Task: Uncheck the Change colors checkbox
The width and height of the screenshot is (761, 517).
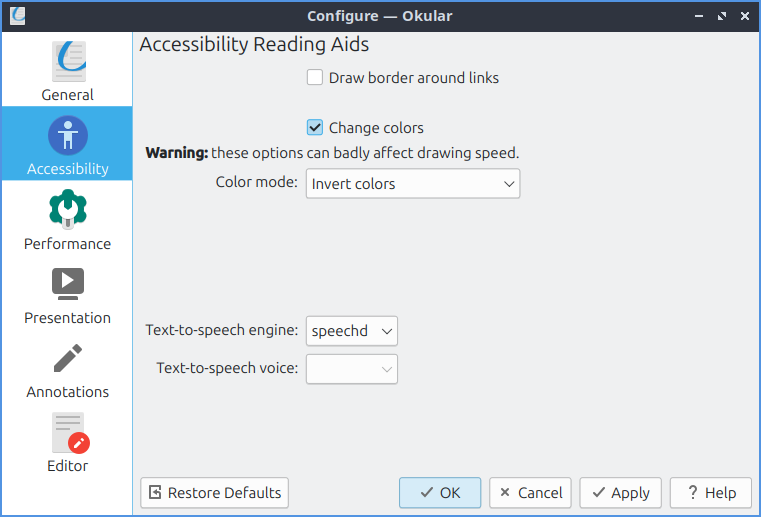Action: [x=315, y=127]
